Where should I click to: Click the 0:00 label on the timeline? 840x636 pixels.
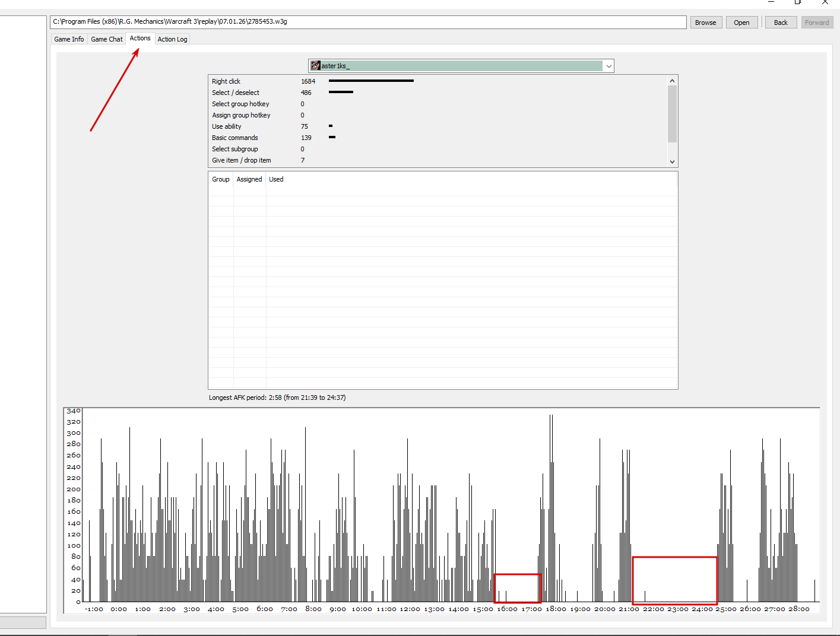click(119, 609)
